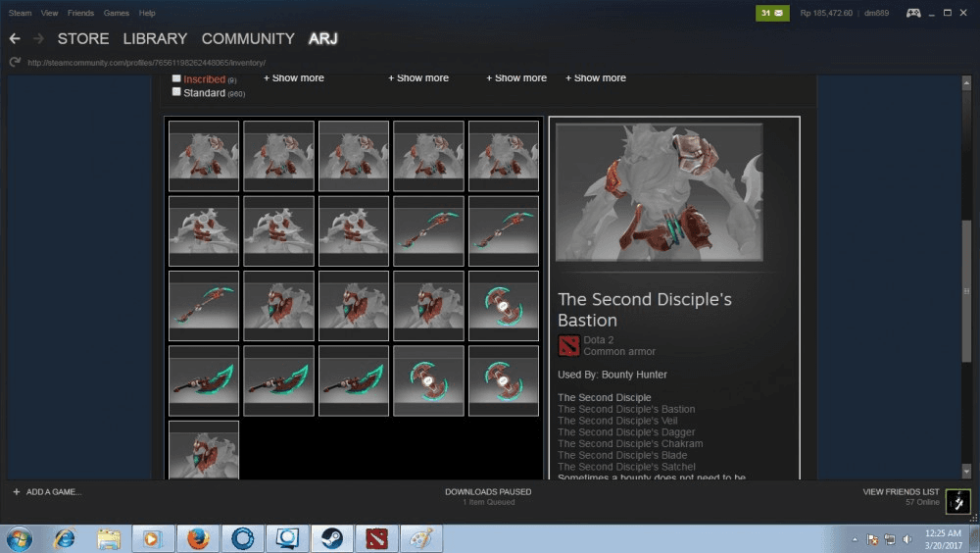
Task: Click the vertical scrollbar thumb
Action: (x=966, y=290)
